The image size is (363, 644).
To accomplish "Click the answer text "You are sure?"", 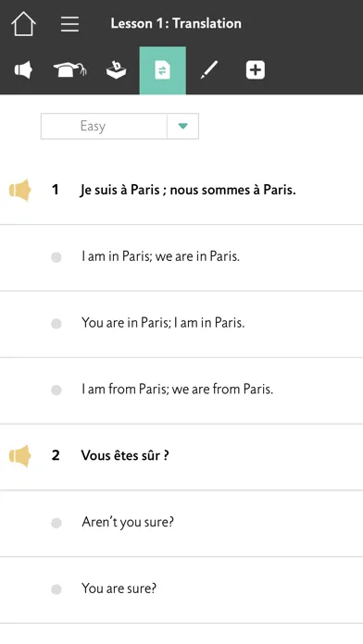I will pyautogui.click(x=119, y=588).
